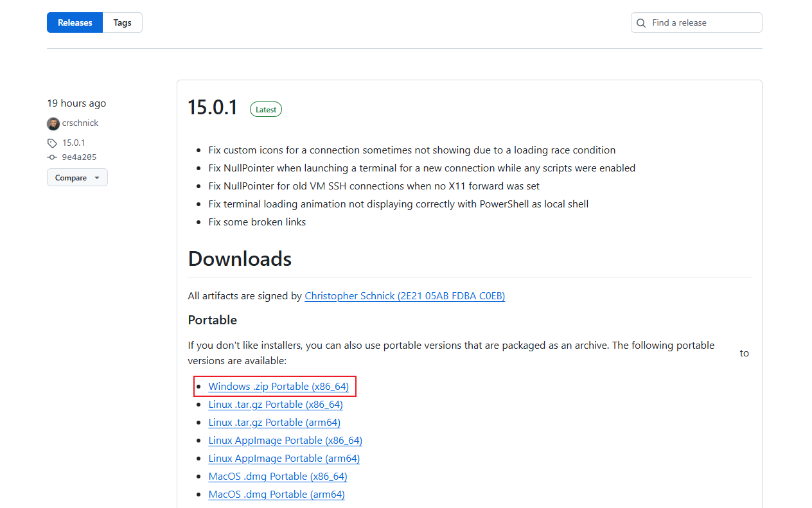This screenshot has height=508, width=812.
Task: Open Christopher Schnick signing key link
Action: coord(405,296)
